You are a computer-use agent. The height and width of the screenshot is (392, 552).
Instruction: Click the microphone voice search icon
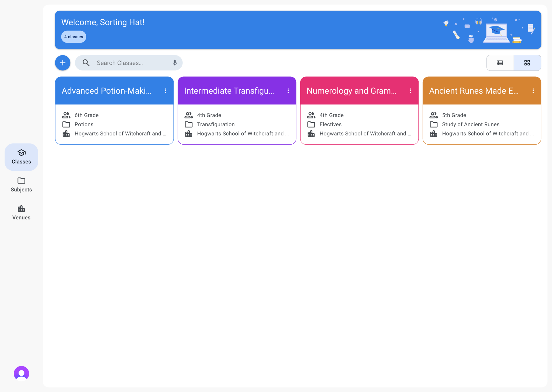[x=175, y=63]
